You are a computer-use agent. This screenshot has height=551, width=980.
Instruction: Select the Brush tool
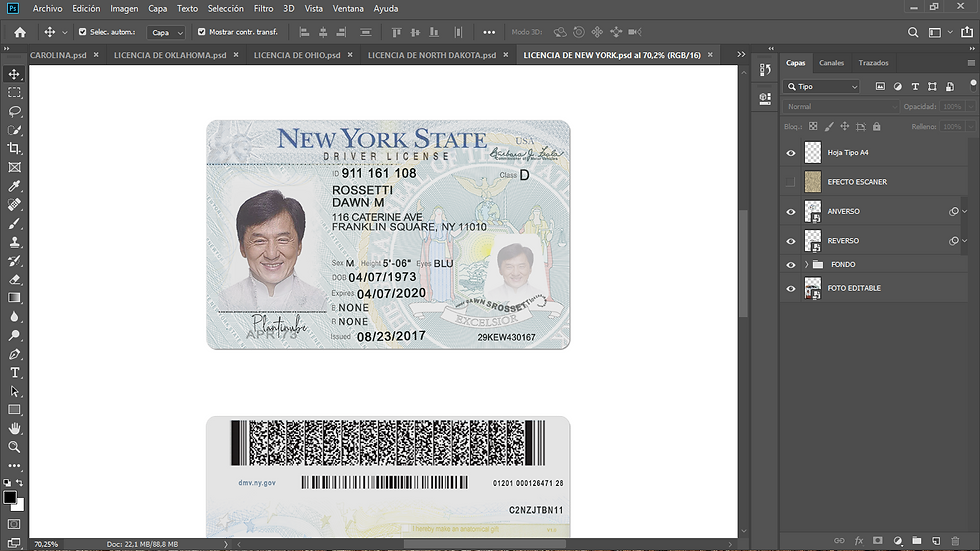tap(15, 223)
